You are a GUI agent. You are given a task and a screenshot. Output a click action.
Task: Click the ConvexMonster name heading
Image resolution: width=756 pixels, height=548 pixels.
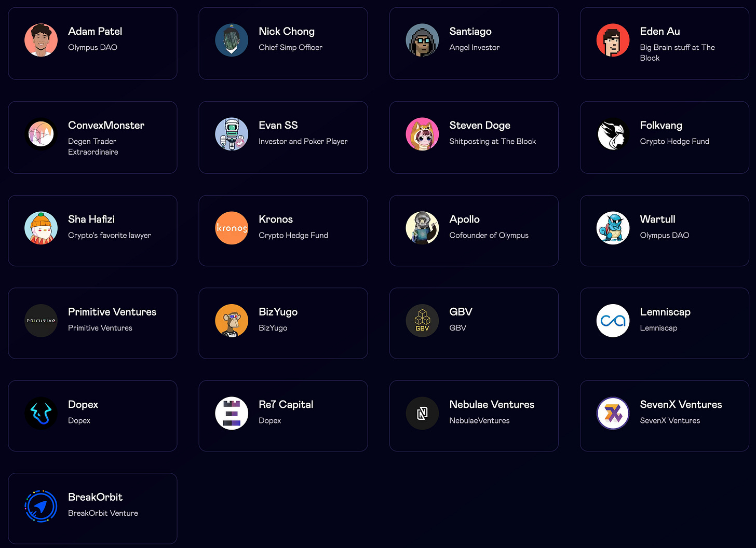point(106,125)
